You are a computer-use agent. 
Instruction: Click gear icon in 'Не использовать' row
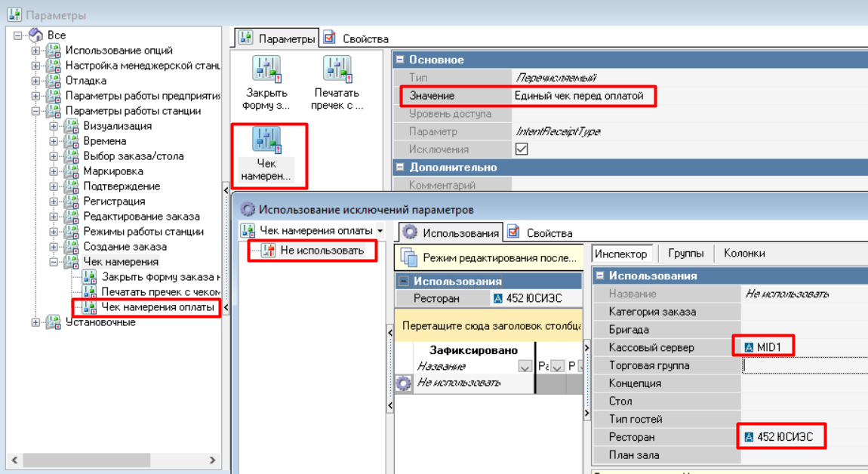click(x=404, y=383)
